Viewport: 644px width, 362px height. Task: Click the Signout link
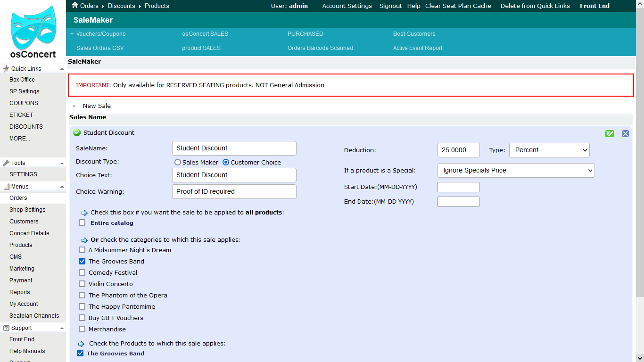(390, 6)
